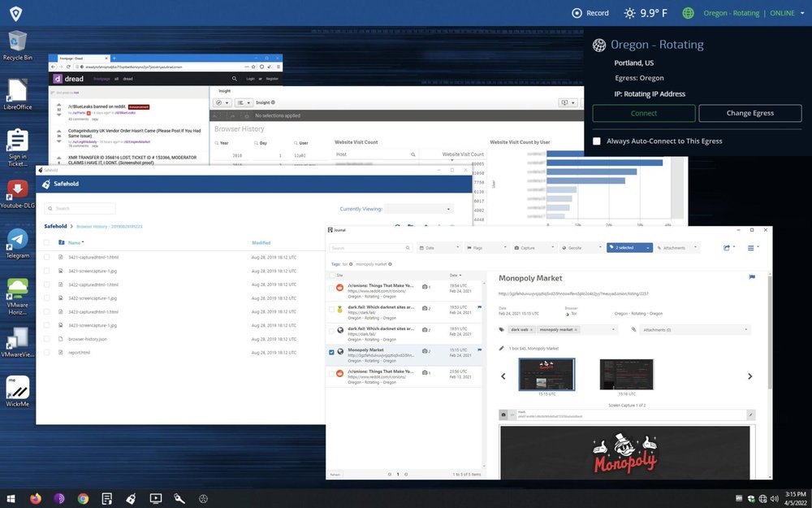This screenshot has height=508, width=812.
Task: Launch Firefox from the taskbar
Action: coord(35,498)
